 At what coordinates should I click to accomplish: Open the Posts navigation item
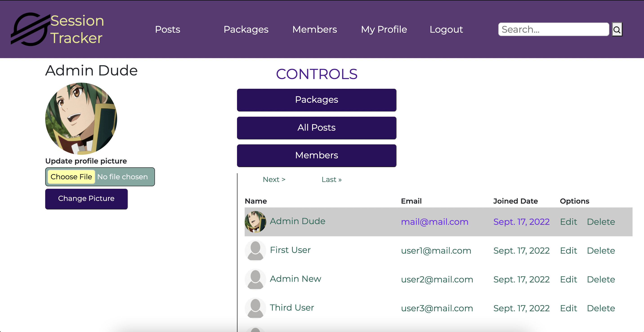pyautogui.click(x=168, y=29)
